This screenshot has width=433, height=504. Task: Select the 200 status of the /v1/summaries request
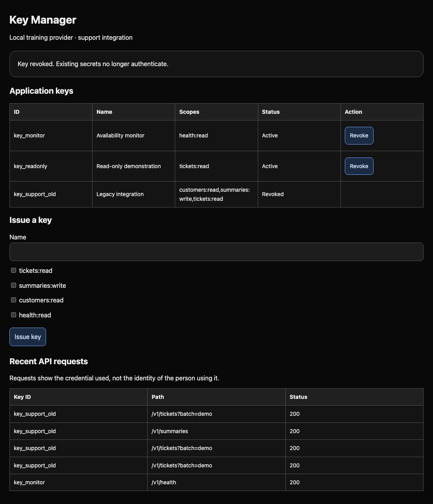coord(294,431)
